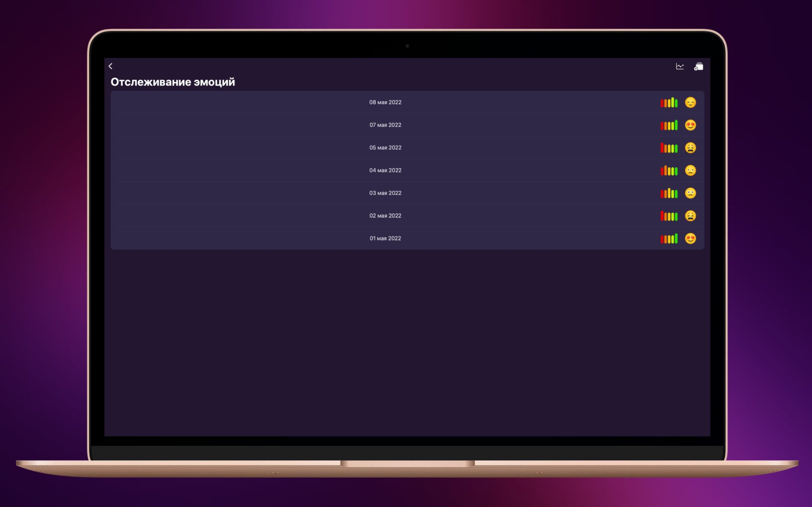Click the heart-eyes emoji for 07 мая 2022
This screenshot has height=507, width=812.
tap(690, 125)
